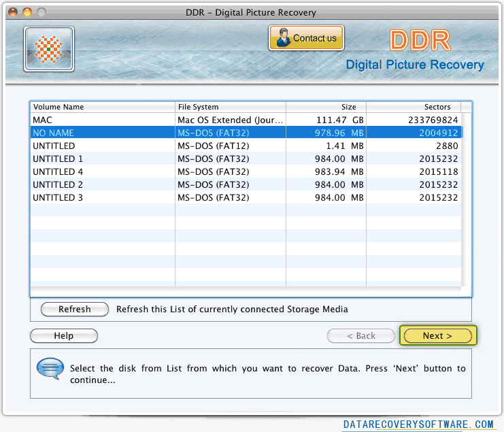This screenshot has width=504, height=432.
Task: Click the 2004912 sectors cell
Action: click(414, 133)
